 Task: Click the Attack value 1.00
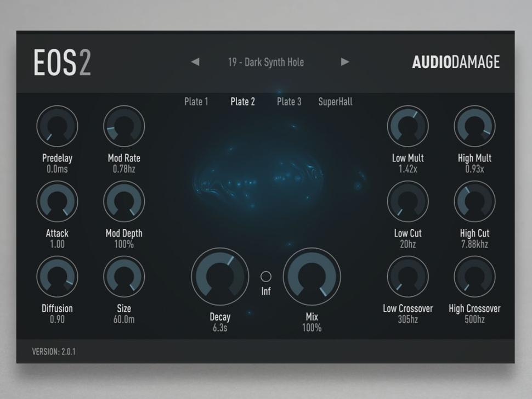point(58,244)
